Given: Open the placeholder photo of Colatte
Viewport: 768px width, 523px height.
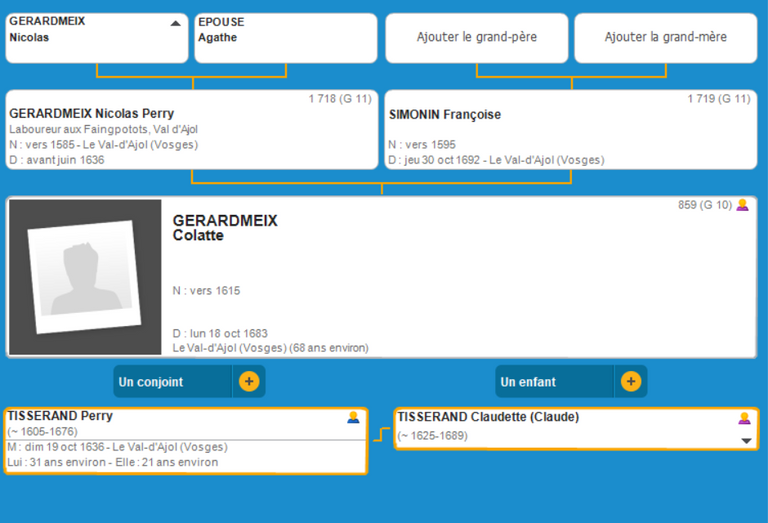Looking at the screenshot, I should pyautogui.click(x=85, y=277).
